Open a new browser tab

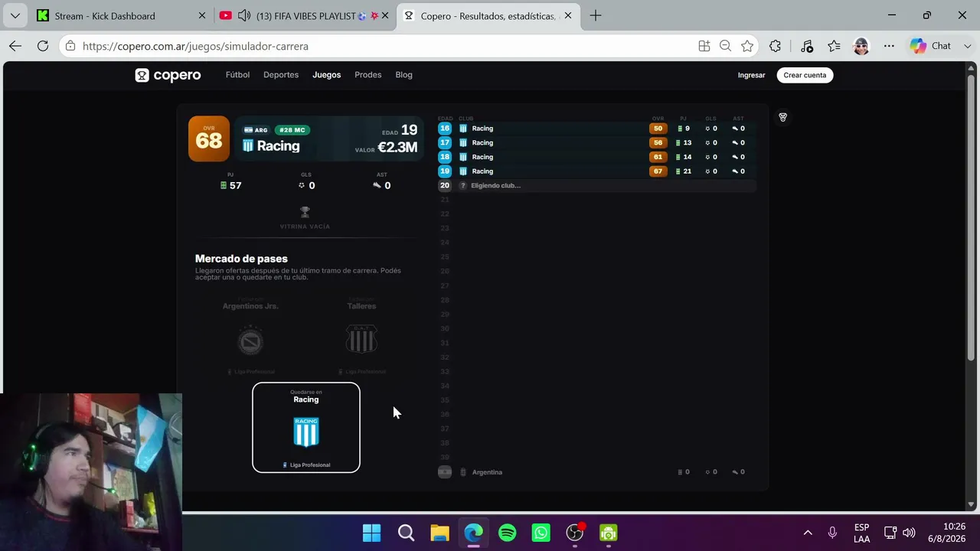(x=596, y=15)
